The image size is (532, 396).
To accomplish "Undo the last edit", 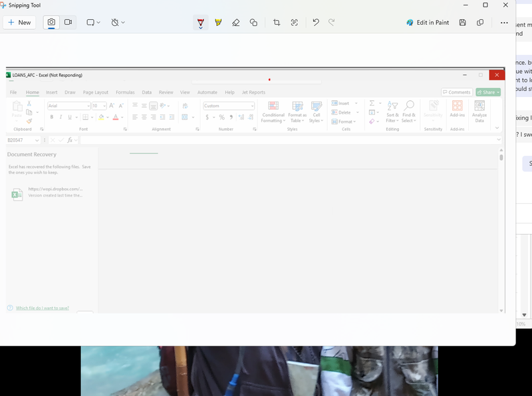I will click(315, 23).
